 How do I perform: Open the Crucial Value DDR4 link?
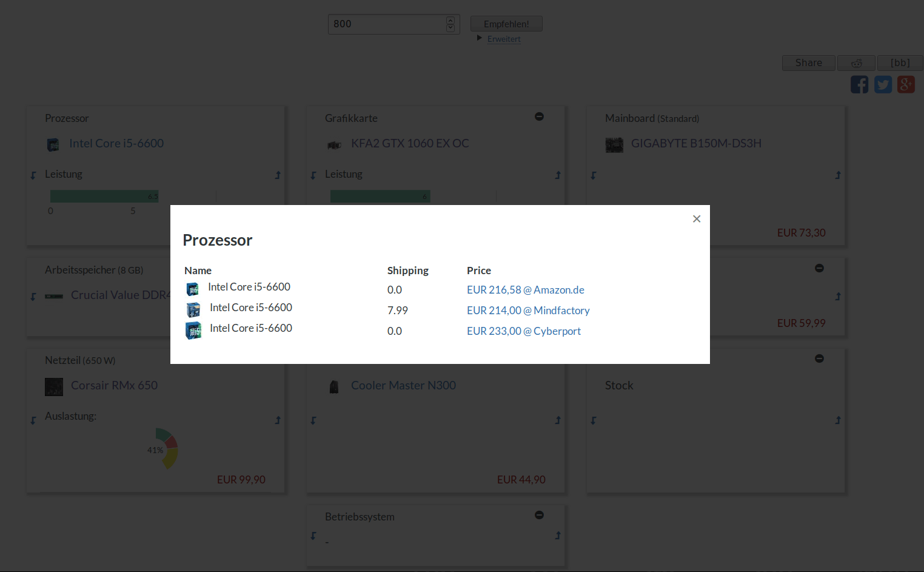coord(121,295)
